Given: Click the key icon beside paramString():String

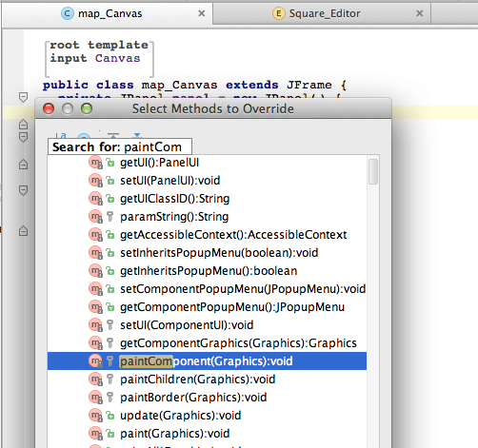Looking at the screenshot, I should coord(110,217).
